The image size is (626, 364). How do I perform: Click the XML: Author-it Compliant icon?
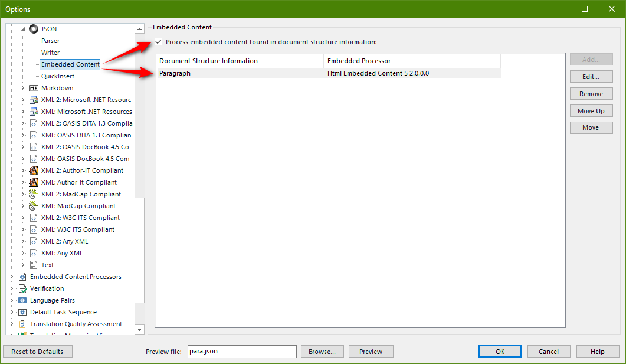pos(34,182)
